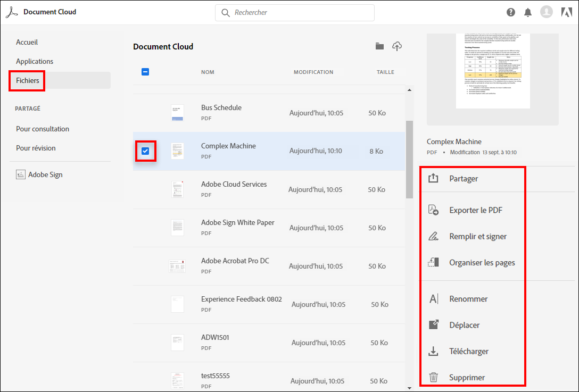Choose Partager in the actions panel
This screenshot has height=392, width=579.
(x=464, y=179)
